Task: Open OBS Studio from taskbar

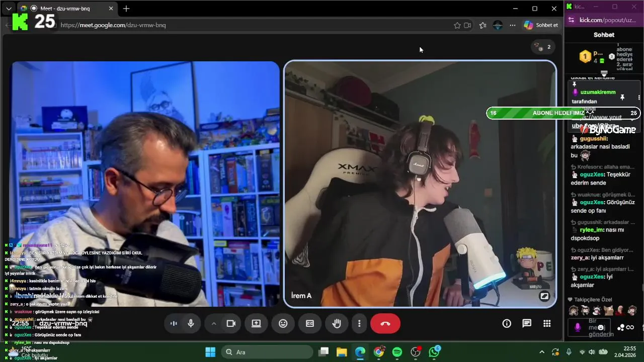Action: (416, 352)
